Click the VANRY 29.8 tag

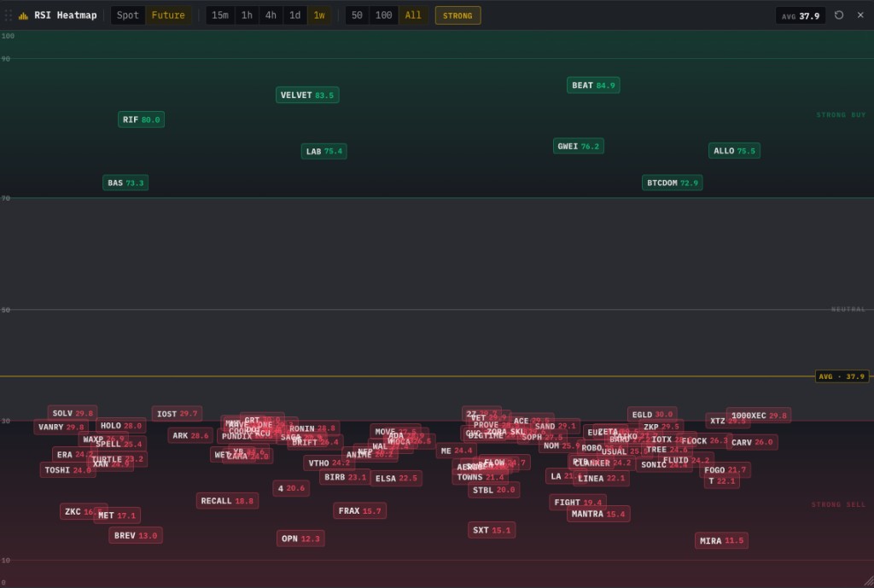(x=61, y=427)
